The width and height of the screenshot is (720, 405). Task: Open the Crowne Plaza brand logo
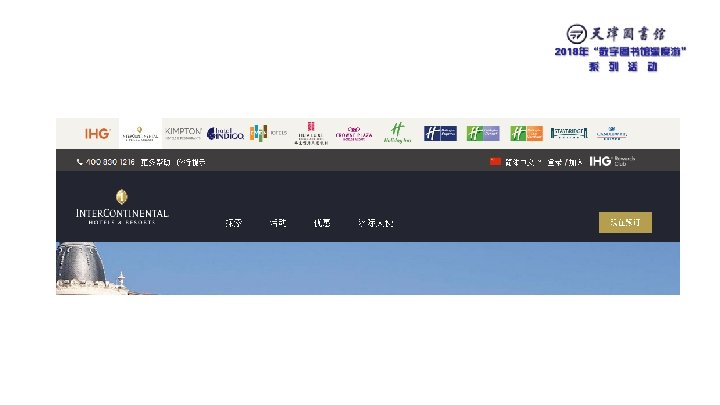(354, 134)
